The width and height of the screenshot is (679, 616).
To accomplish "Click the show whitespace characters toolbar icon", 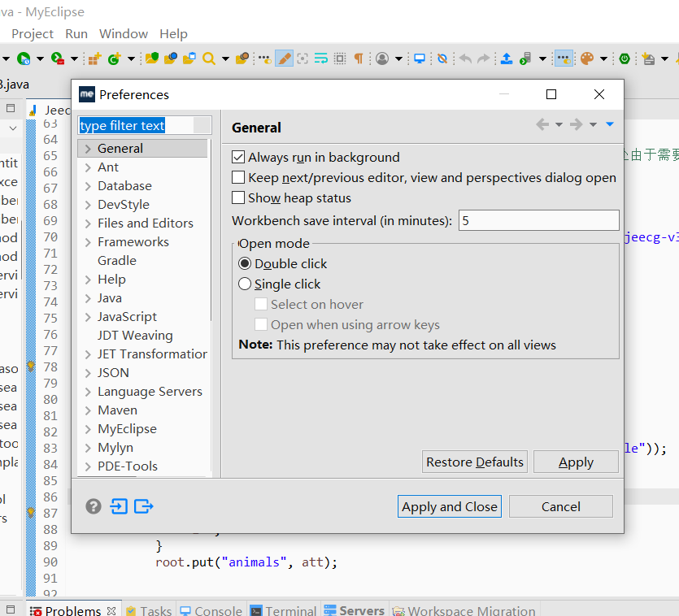I will 358,58.
